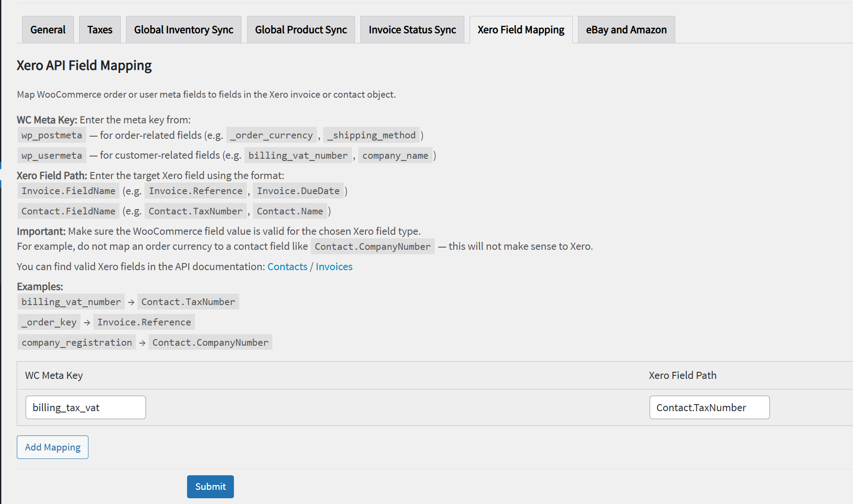
Task: Click the Add Mapping button
Action: (x=53, y=447)
